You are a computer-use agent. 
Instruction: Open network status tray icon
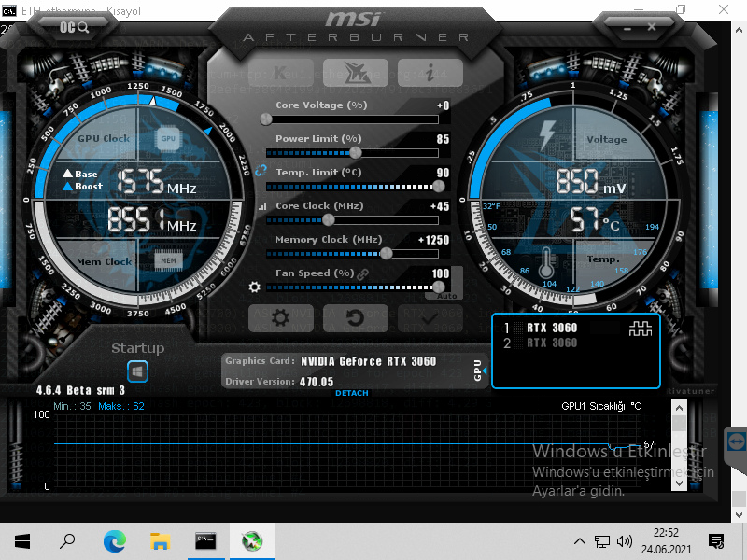click(x=601, y=541)
